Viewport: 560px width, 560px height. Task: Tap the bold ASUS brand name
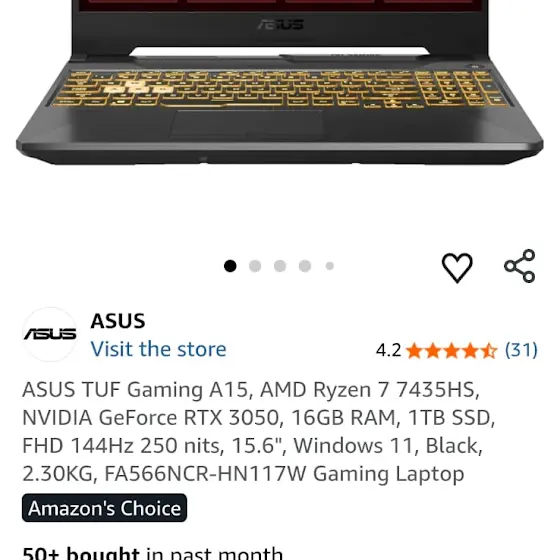click(x=118, y=321)
